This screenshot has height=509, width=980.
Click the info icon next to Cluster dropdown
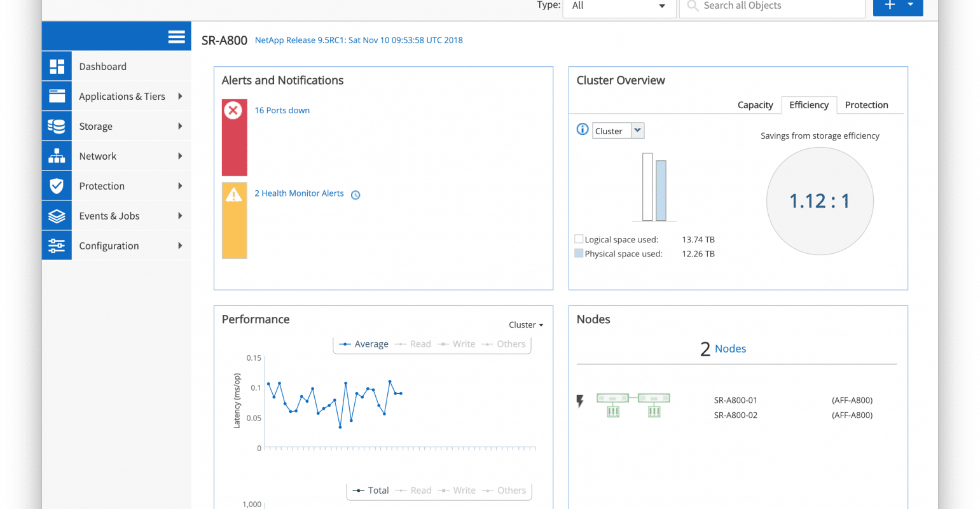click(582, 129)
